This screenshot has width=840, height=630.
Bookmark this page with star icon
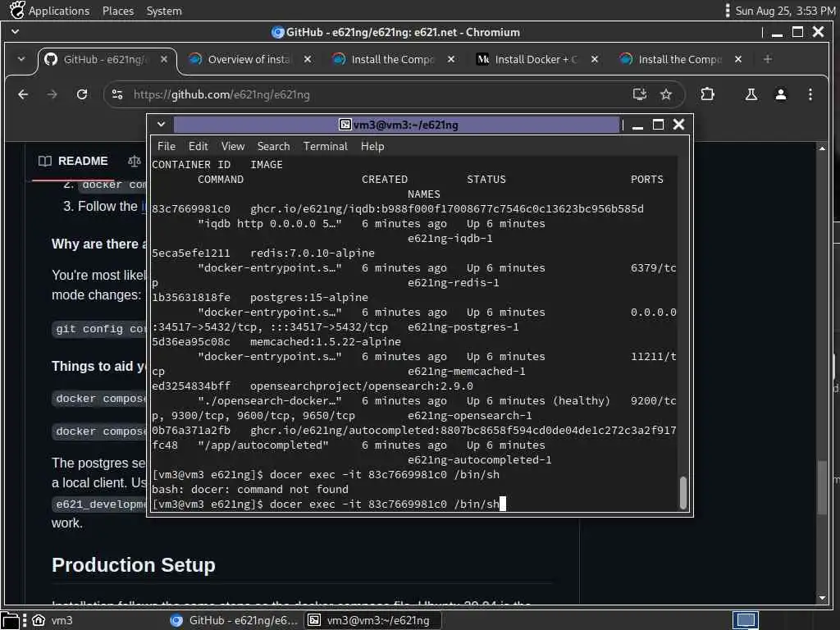[666, 95]
